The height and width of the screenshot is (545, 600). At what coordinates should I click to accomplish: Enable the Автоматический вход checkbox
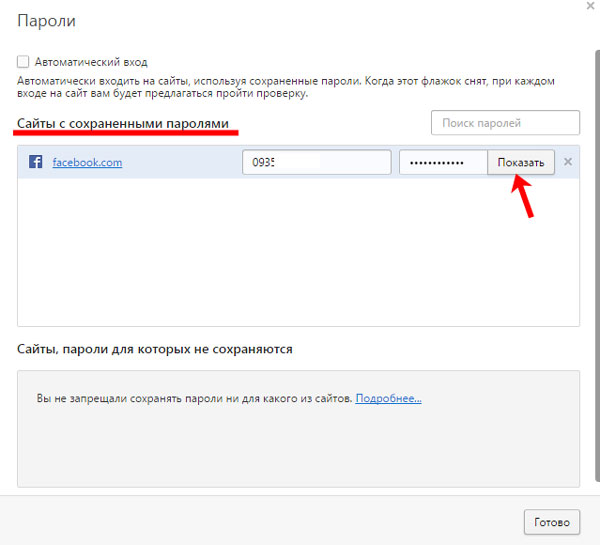(23, 62)
